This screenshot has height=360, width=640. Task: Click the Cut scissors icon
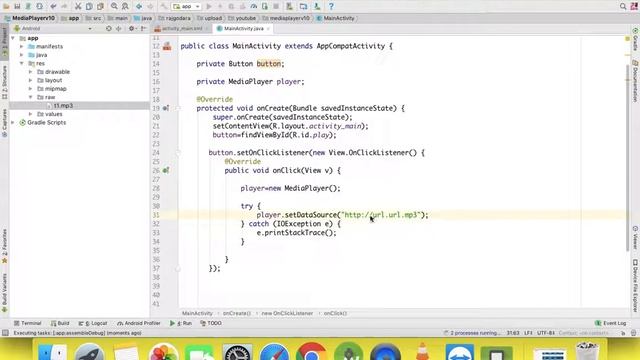click(78, 7)
